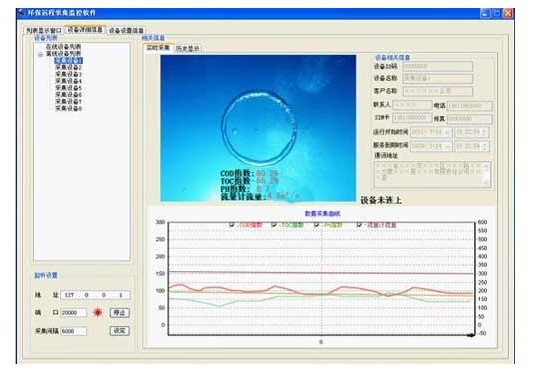The width and height of the screenshot is (548, 373).
Task: Open the 运行开始时间 date dropdown
Action: coord(448,132)
